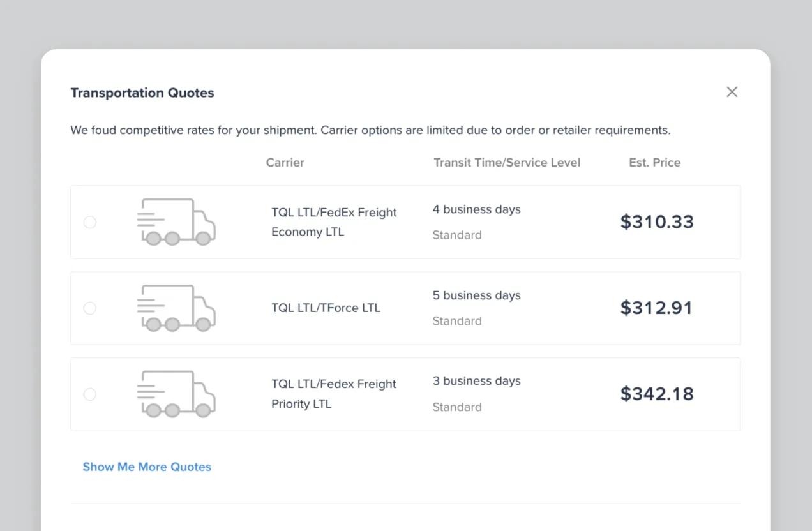
Task: Close the Transportation Quotes dialog
Action: point(732,92)
